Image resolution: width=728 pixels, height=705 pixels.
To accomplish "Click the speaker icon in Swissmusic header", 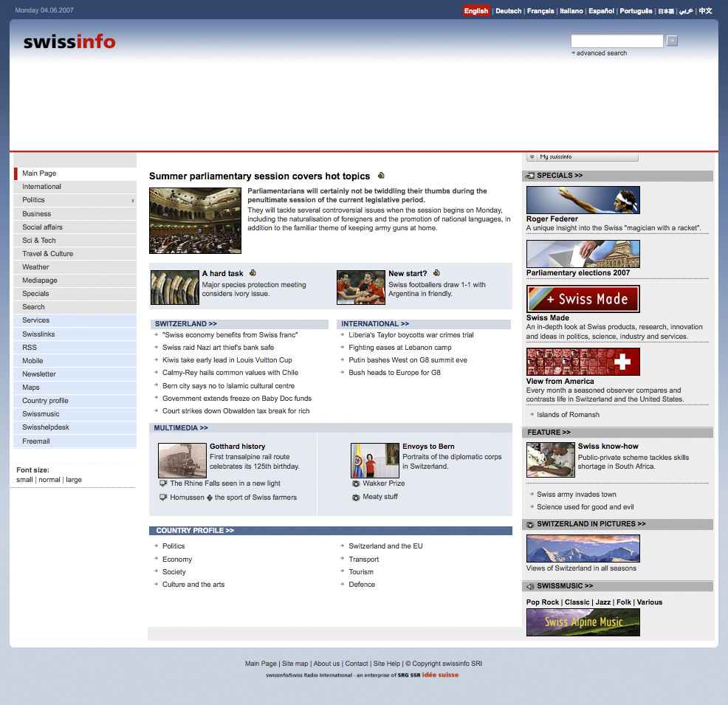I will (529, 586).
